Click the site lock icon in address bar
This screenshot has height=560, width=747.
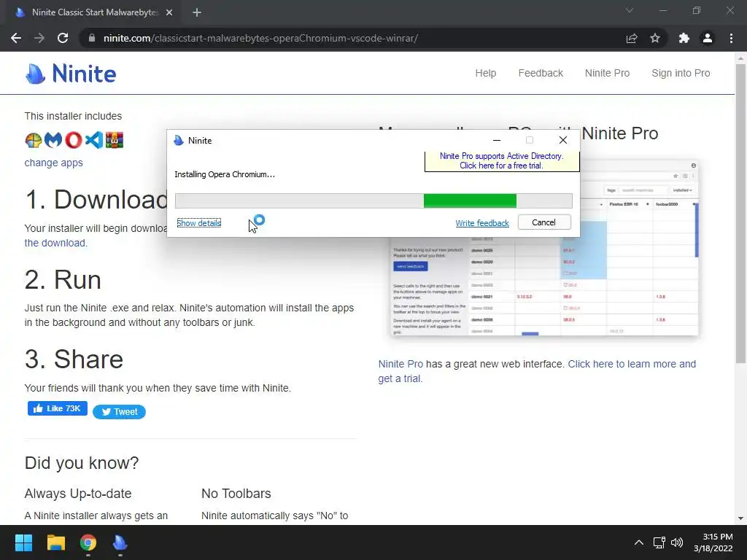[x=92, y=38]
